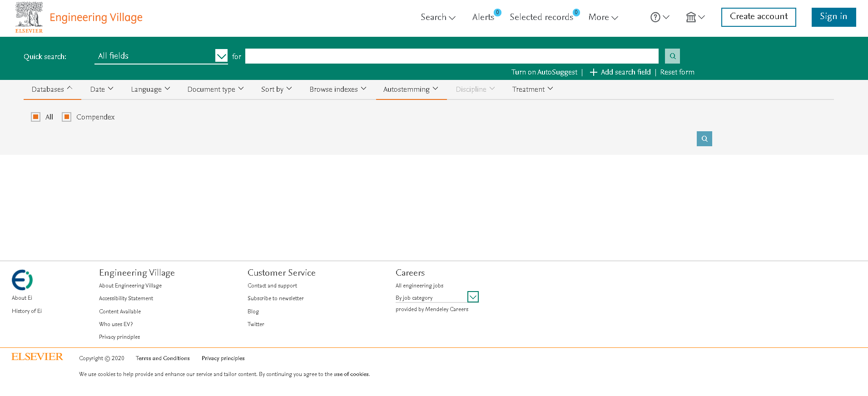This screenshot has width=868, height=396.
Task: Click the lower blue search magnifier button
Action: [x=704, y=139]
